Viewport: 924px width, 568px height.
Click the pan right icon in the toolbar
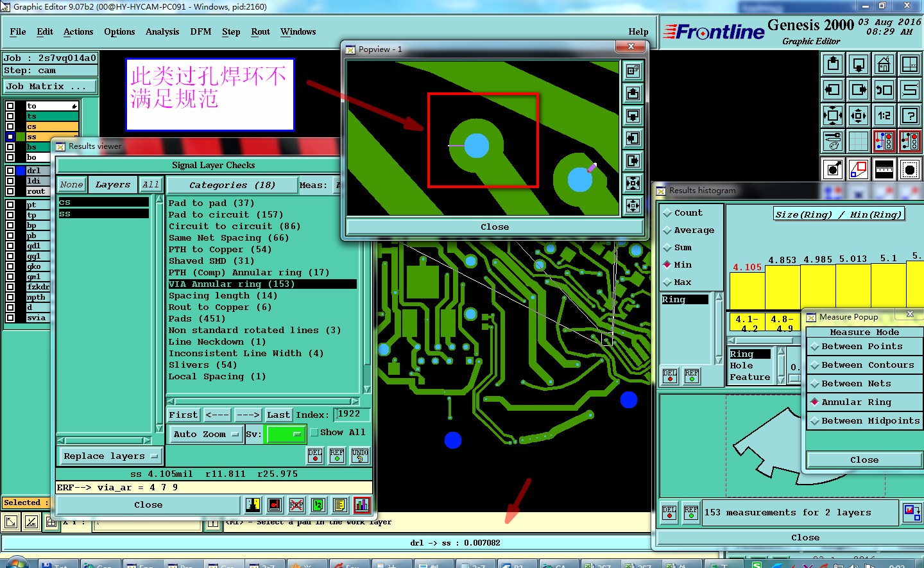859,90
